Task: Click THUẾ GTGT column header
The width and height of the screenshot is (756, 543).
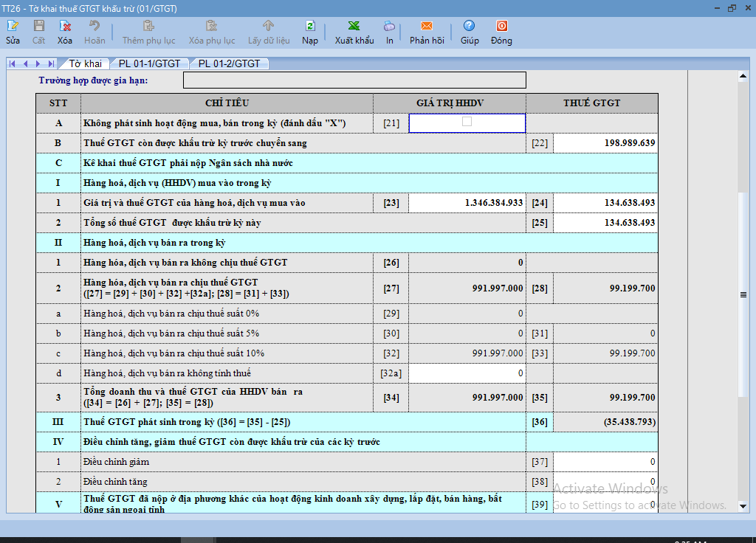Action: pyautogui.click(x=591, y=103)
